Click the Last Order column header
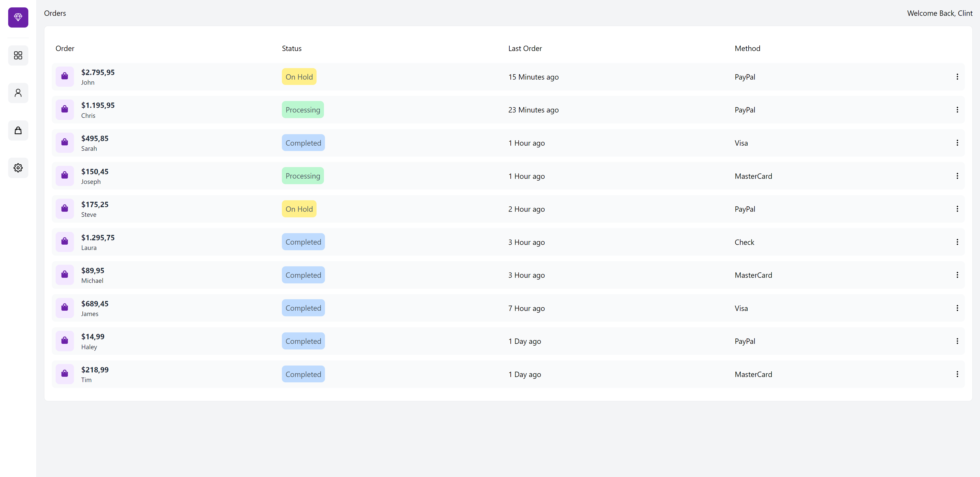The width and height of the screenshot is (980, 477). [525, 48]
